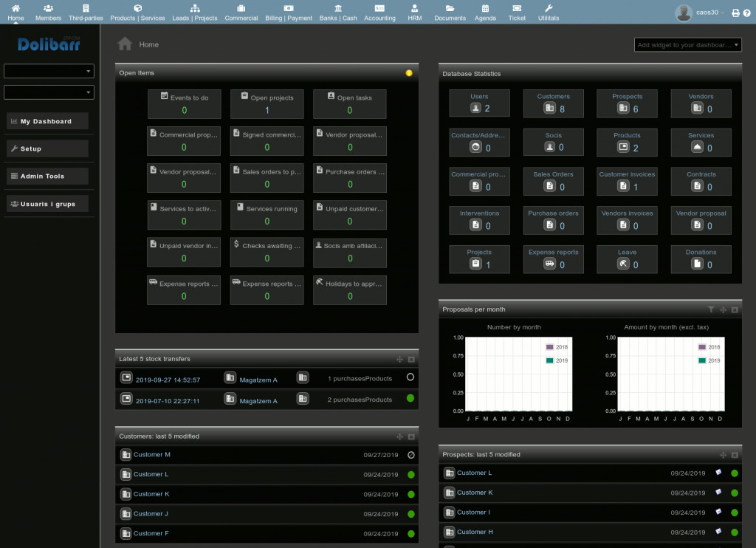
Task: Open the Customer H prospect link
Action: [x=475, y=532]
